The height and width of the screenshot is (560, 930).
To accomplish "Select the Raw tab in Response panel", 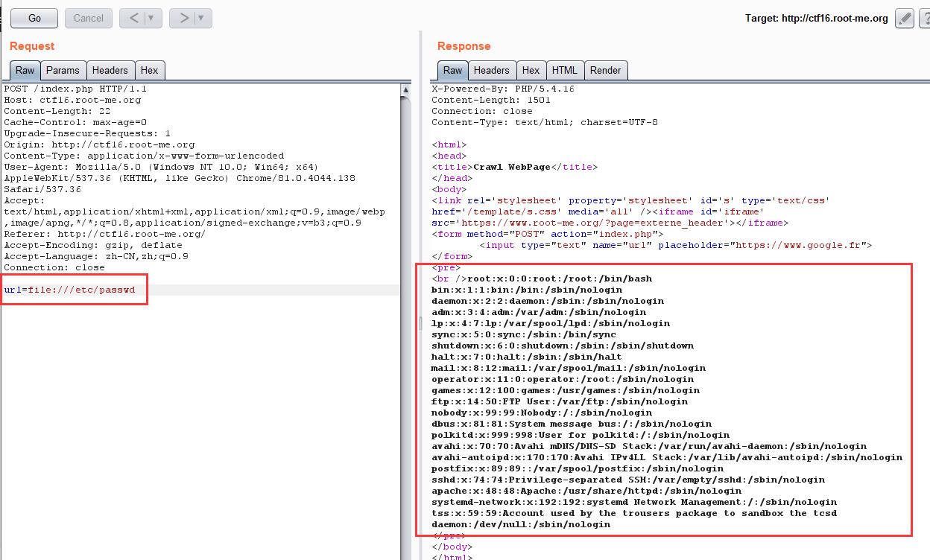I will click(x=453, y=70).
